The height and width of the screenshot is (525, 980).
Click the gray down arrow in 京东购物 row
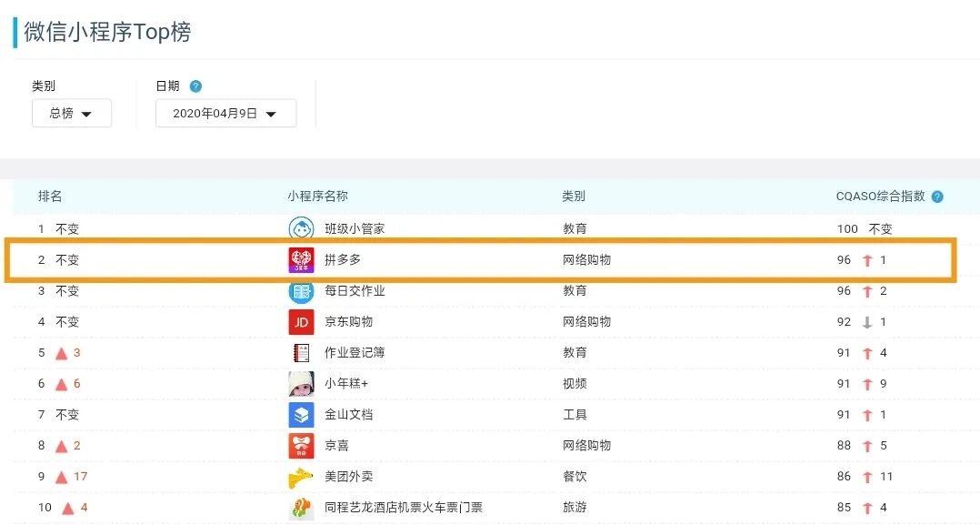867,323
